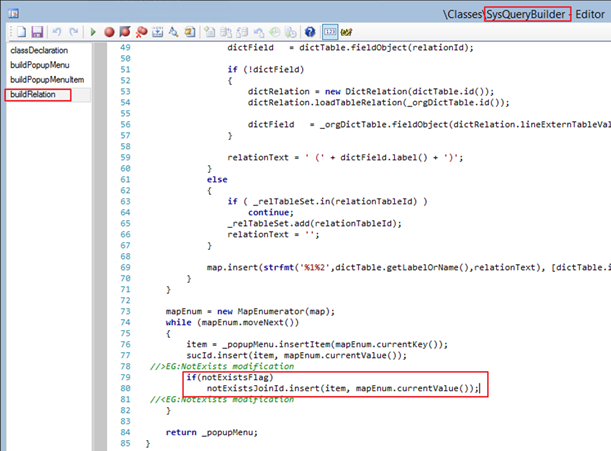Click line number 49 in the gutter
Viewport: 611px width, 451px height.
click(x=125, y=47)
